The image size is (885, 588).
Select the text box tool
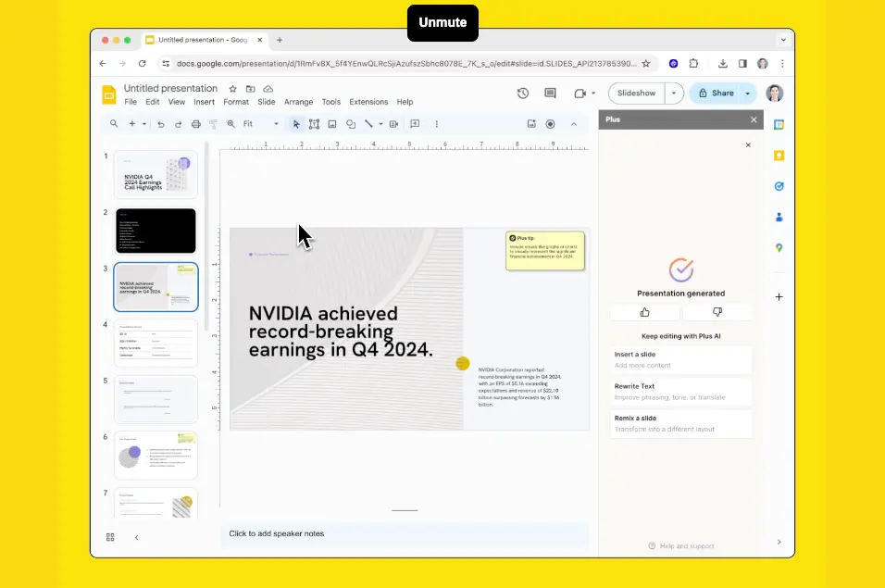click(x=315, y=124)
